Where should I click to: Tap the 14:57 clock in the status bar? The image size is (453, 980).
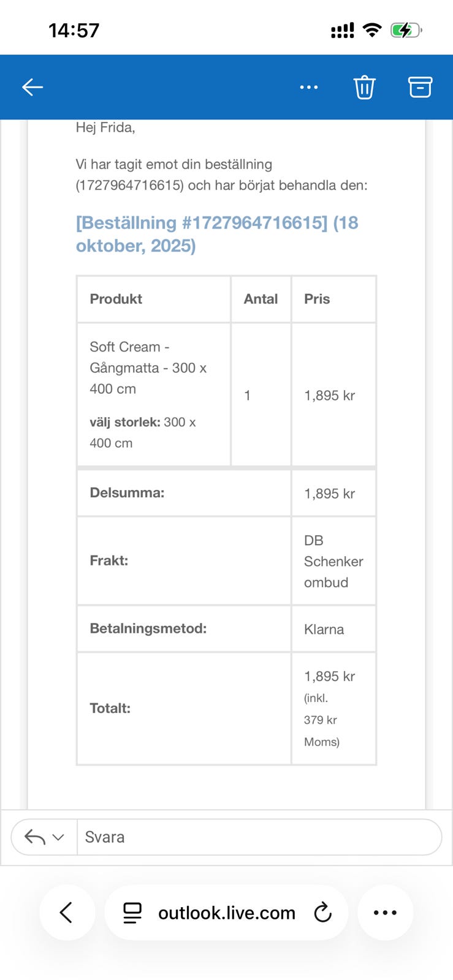point(74,30)
